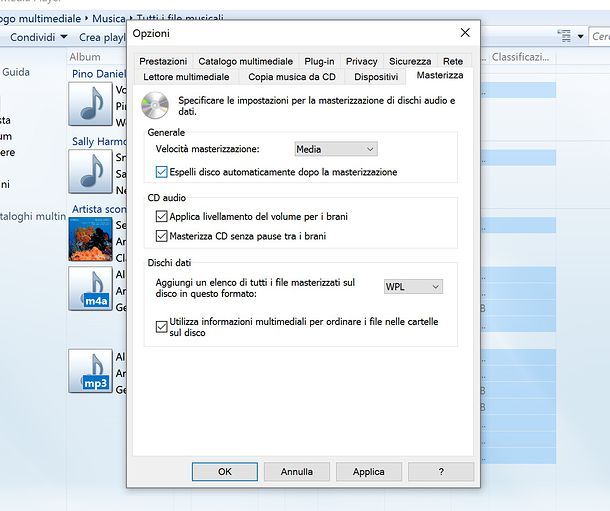The height and width of the screenshot is (511, 610).
Task: Open Velocità masterizzazione dropdown
Action: pos(336,149)
